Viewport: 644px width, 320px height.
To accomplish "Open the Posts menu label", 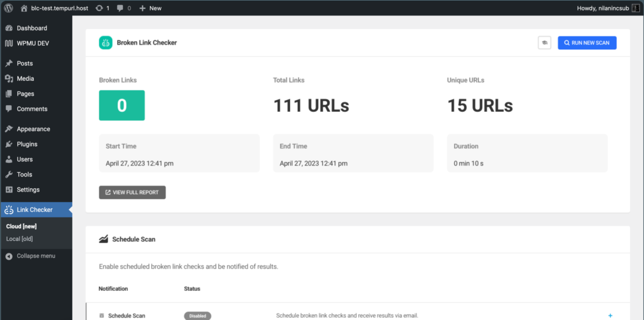I will pyautogui.click(x=25, y=63).
